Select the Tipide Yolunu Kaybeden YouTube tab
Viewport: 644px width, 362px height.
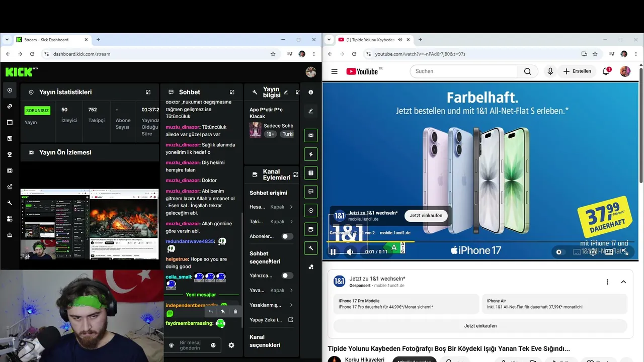374,40
